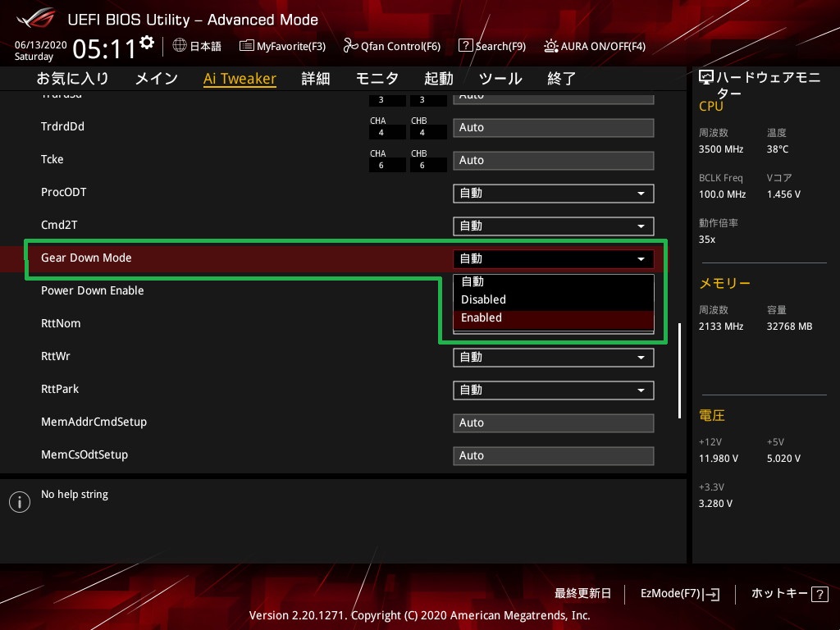Click the globe language icon
This screenshot has height=630, width=840.
(180, 45)
